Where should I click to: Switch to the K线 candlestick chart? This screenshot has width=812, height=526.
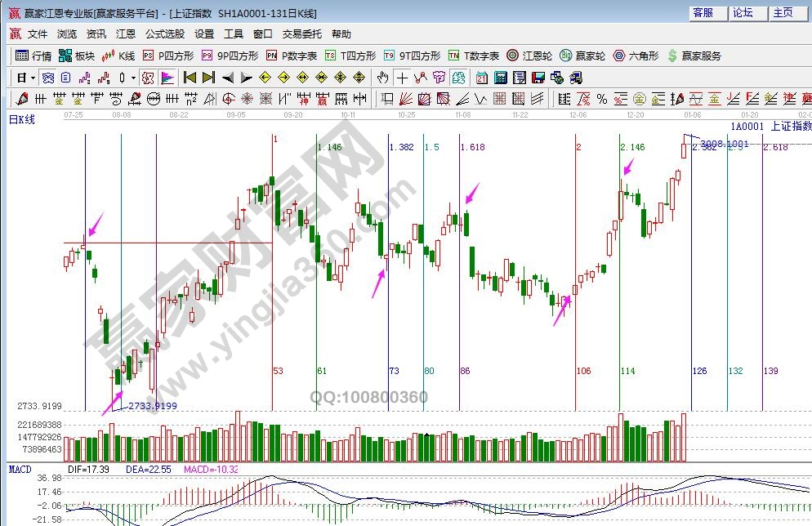point(118,56)
